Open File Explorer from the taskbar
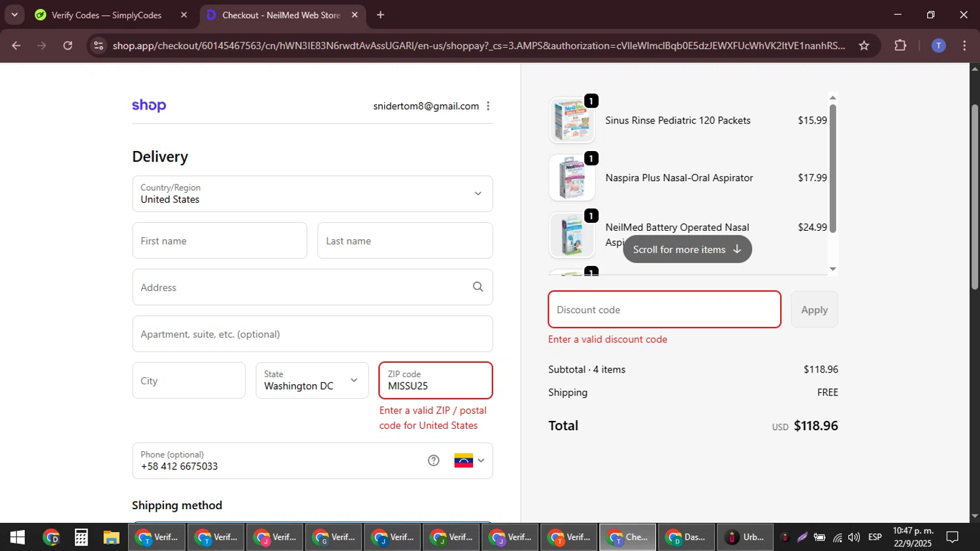980x551 pixels. [x=111, y=537]
